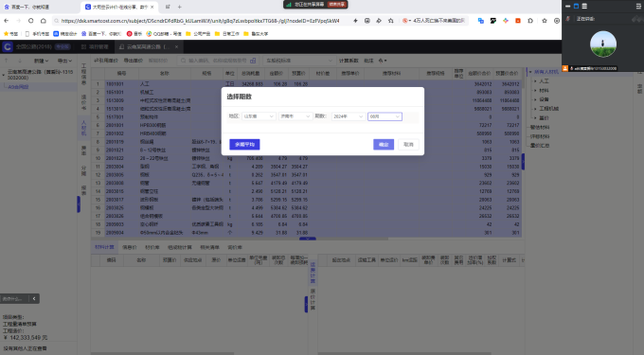Click the 多期平均 button
The width and height of the screenshot is (644, 355).
[244, 145]
